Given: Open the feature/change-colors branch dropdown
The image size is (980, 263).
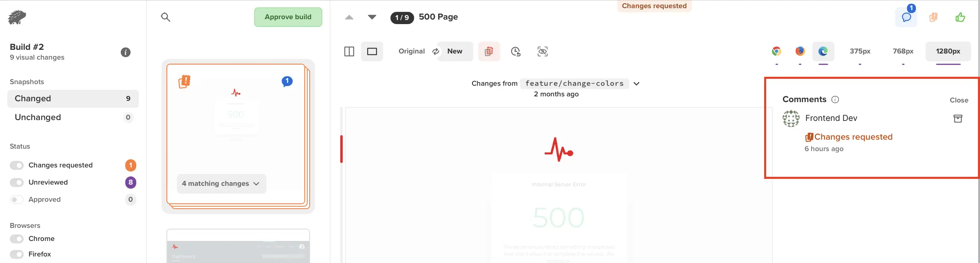Looking at the screenshot, I should pyautogui.click(x=636, y=84).
